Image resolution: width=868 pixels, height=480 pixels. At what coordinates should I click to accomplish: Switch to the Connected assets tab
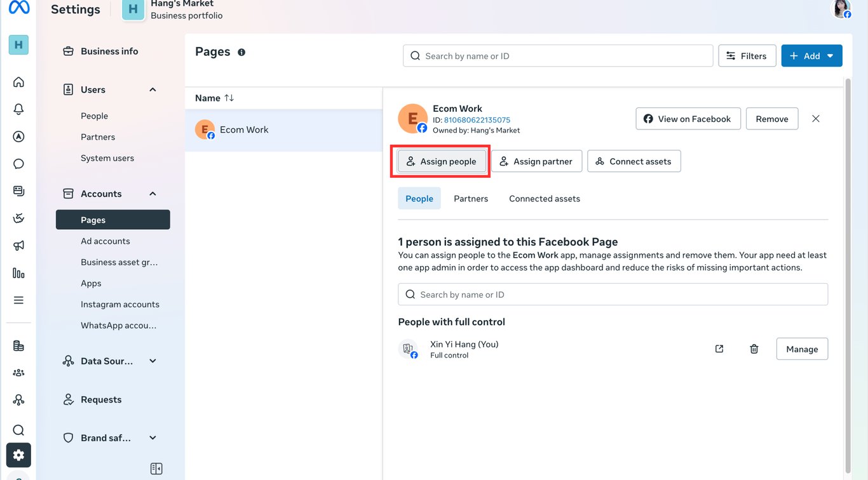(545, 199)
